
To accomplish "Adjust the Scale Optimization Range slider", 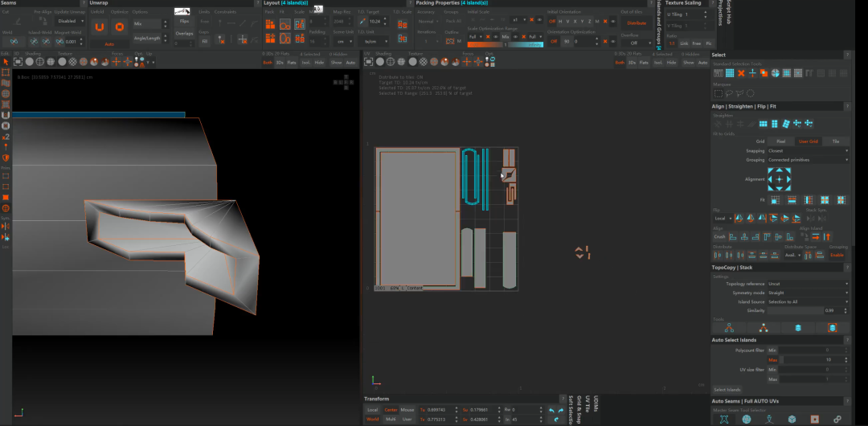I will [504, 44].
